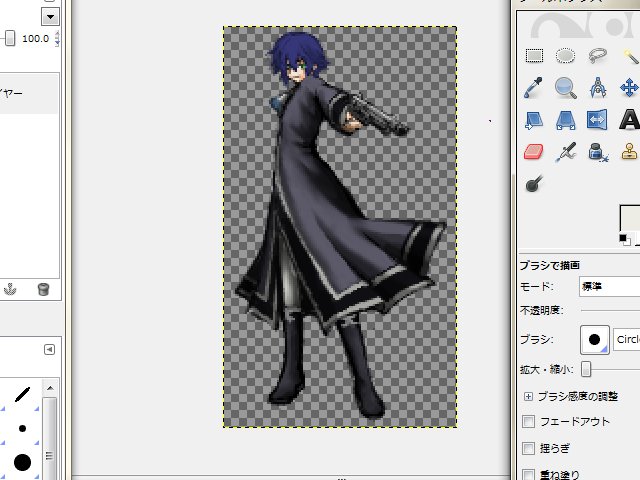Image resolution: width=640 pixels, height=480 pixels.
Task: Select the Zoom magnifier tool
Action: (x=566, y=88)
